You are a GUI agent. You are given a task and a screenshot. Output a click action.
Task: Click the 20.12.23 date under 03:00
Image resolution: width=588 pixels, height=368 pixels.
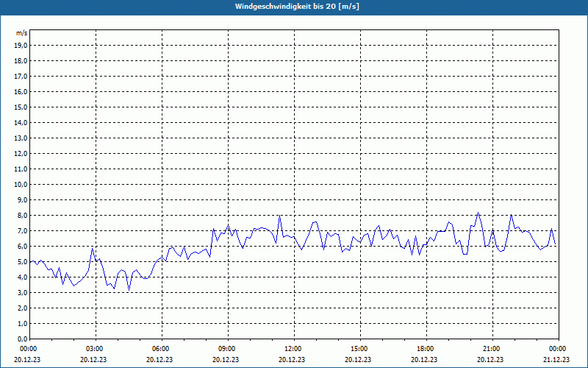tap(93, 359)
